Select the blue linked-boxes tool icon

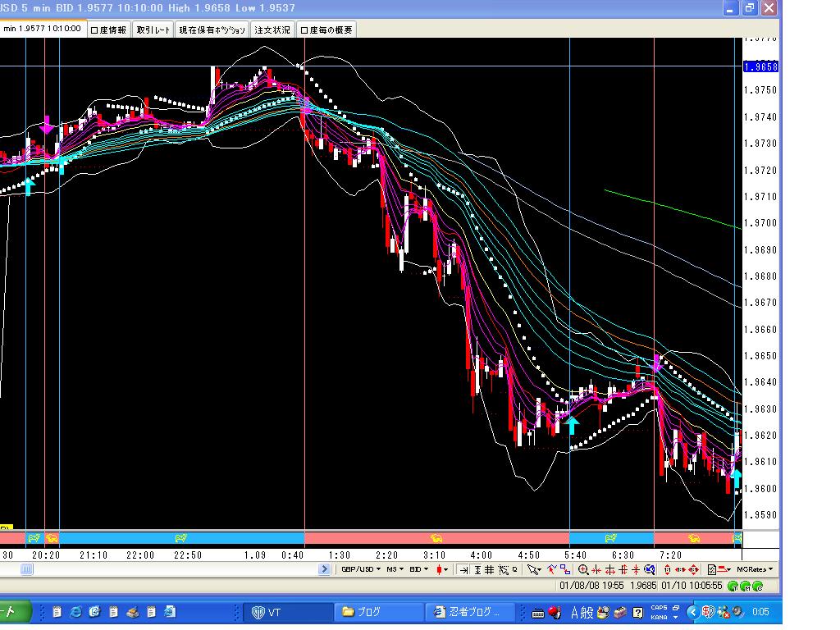tap(565, 569)
